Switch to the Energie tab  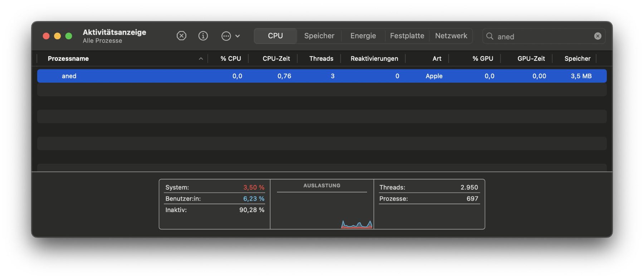(363, 36)
